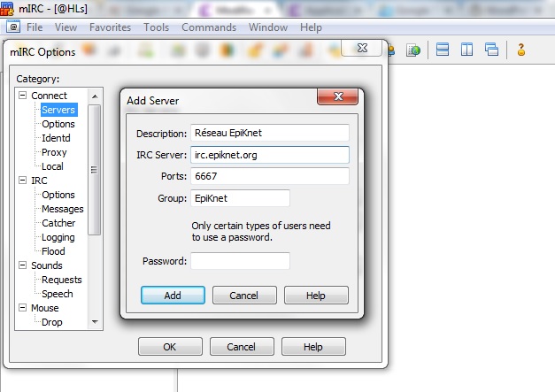The image size is (555, 392).
Task: Click Cancel in mIRC Options dialog
Action: pyautogui.click(x=242, y=346)
